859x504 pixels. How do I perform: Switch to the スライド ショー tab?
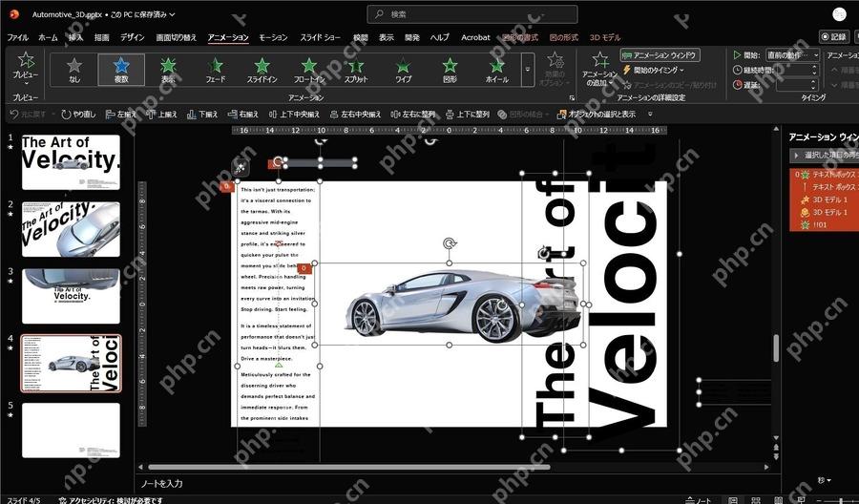[x=320, y=37]
